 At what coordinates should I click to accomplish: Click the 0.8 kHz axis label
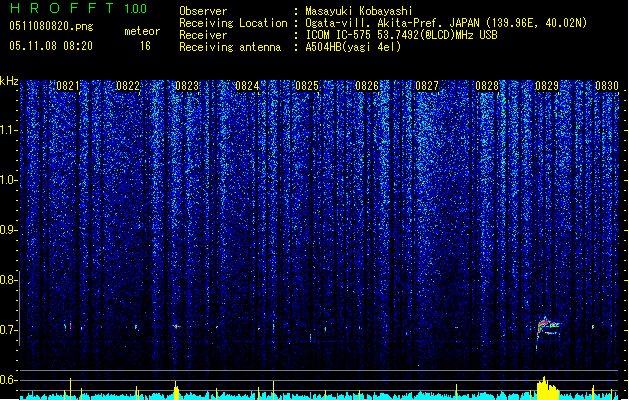coord(8,280)
